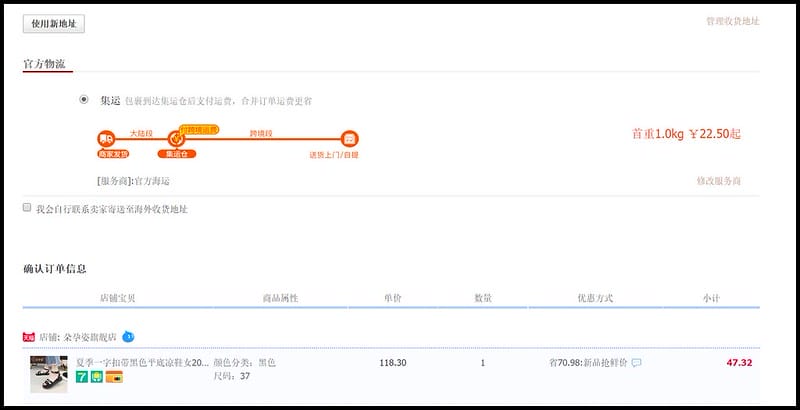The height and width of the screenshot is (410, 800).
Task: Click the 使用新地址 button
Action: (x=54, y=24)
